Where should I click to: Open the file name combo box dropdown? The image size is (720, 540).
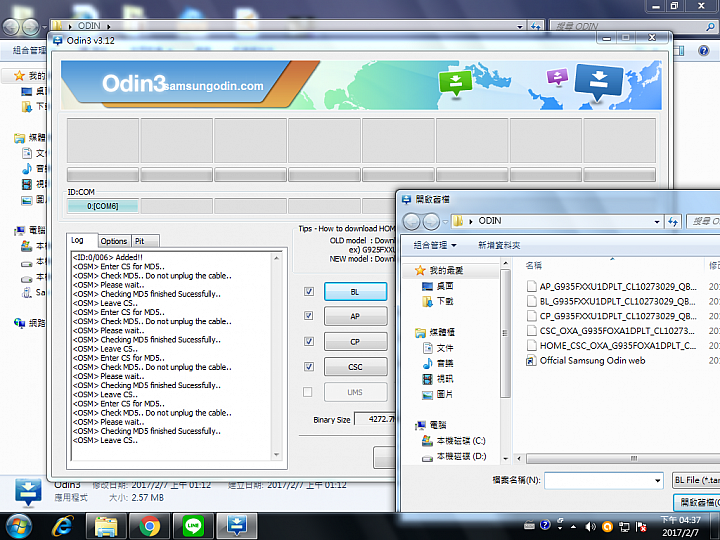[x=658, y=481]
